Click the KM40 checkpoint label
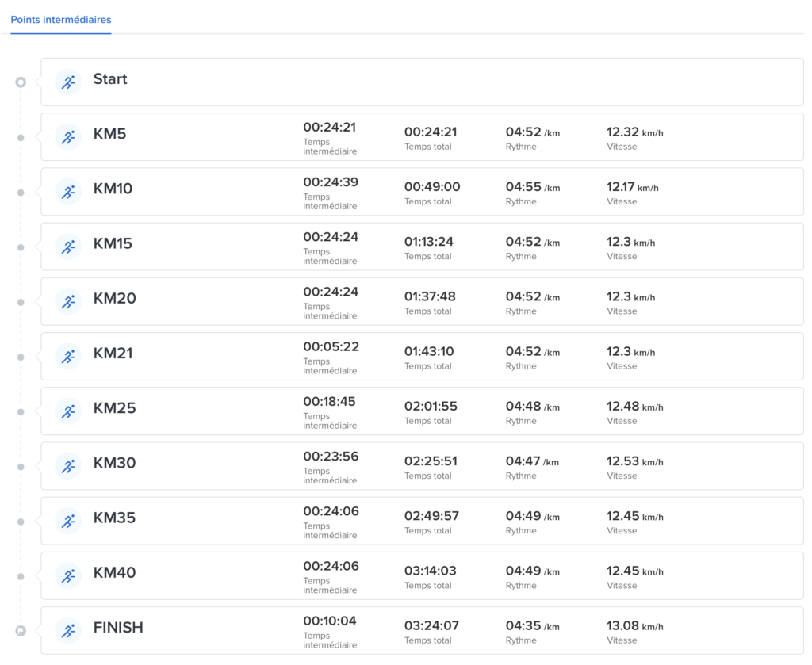 point(114,573)
